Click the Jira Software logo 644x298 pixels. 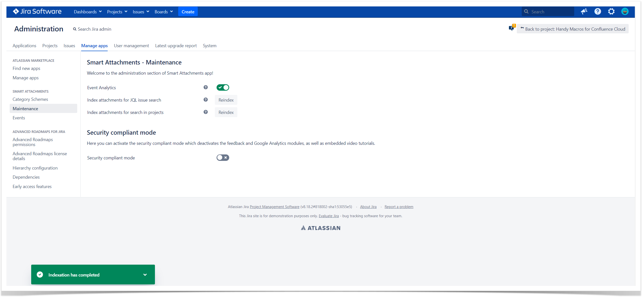click(x=37, y=11)
